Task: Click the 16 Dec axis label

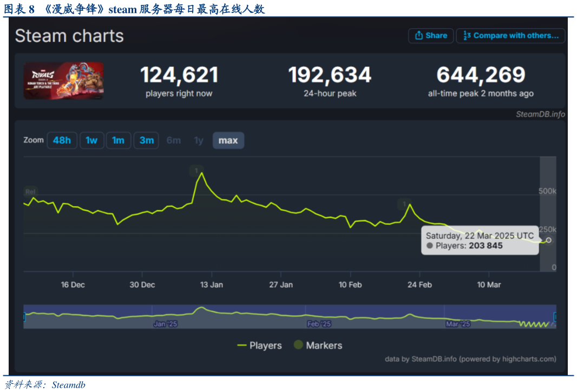Action: tap(73, 284)
